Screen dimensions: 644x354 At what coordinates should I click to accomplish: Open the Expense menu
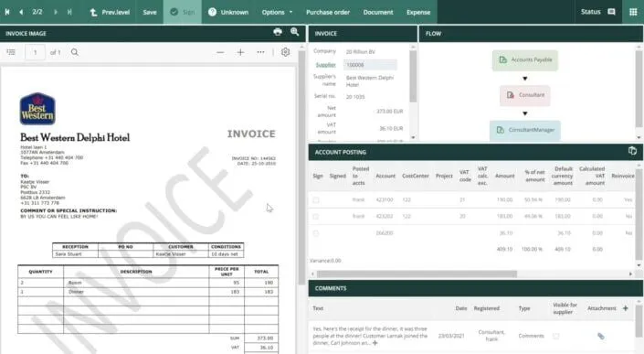pos(418,12)
